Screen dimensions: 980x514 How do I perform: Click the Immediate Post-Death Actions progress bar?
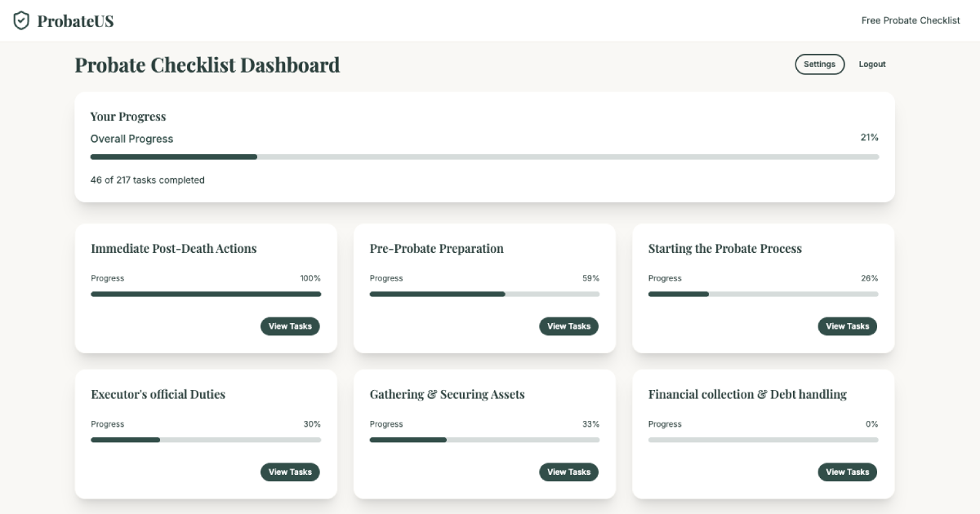click(x=206, y=295)
